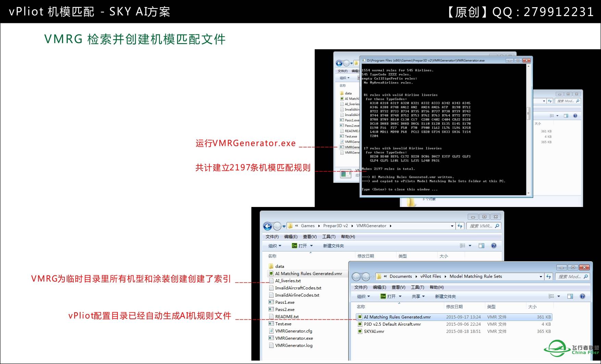
Task: Open the 帮助(H) menu in the Model Matching Rule Sets window
Action: point(437,287)
